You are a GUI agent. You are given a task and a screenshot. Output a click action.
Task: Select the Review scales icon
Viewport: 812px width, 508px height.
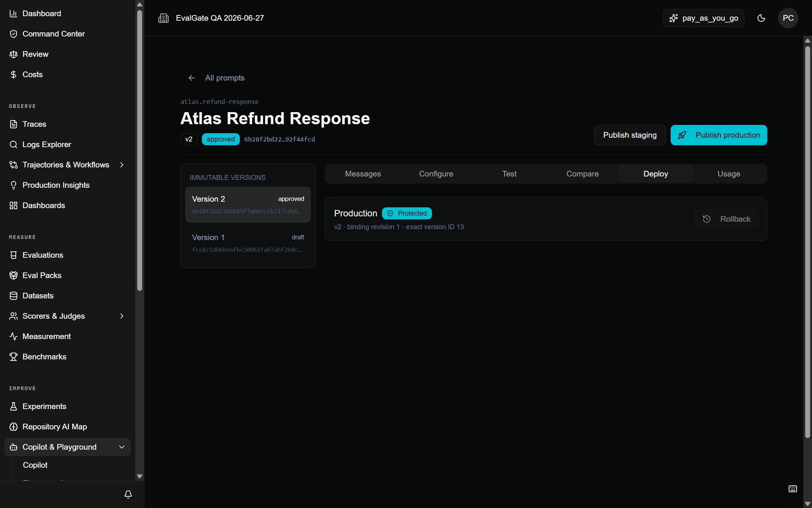[14, 54]
